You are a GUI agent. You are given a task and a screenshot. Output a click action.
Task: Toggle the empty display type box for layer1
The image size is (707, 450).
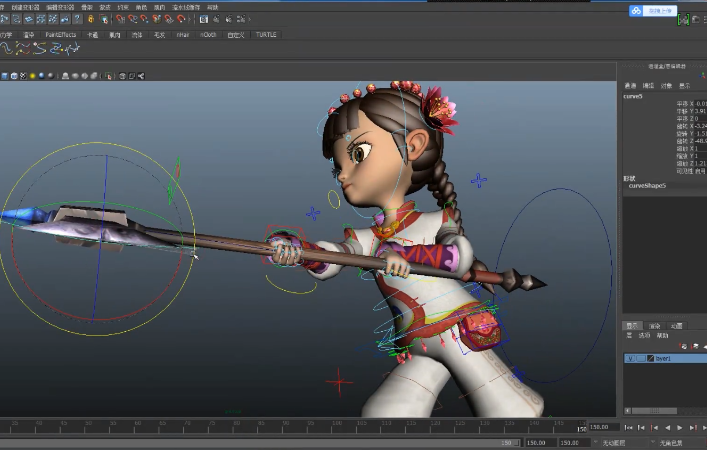point(641,358)
